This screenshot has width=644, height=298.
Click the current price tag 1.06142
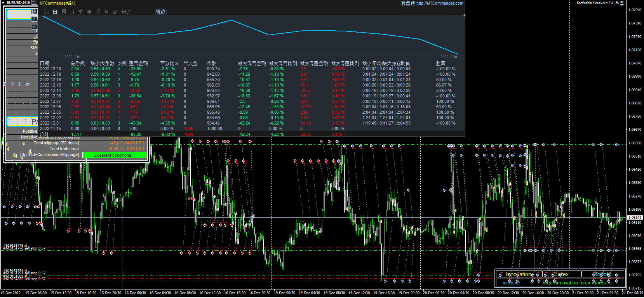[x=635, y=218]
